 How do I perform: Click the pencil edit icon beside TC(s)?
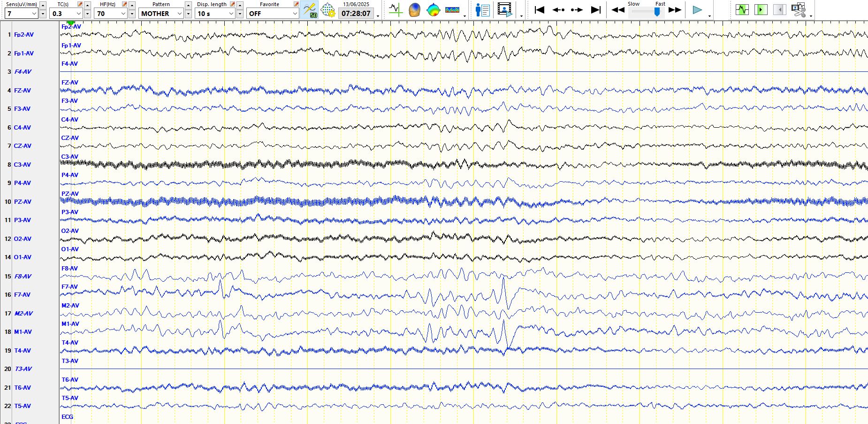tap(80, 4)
